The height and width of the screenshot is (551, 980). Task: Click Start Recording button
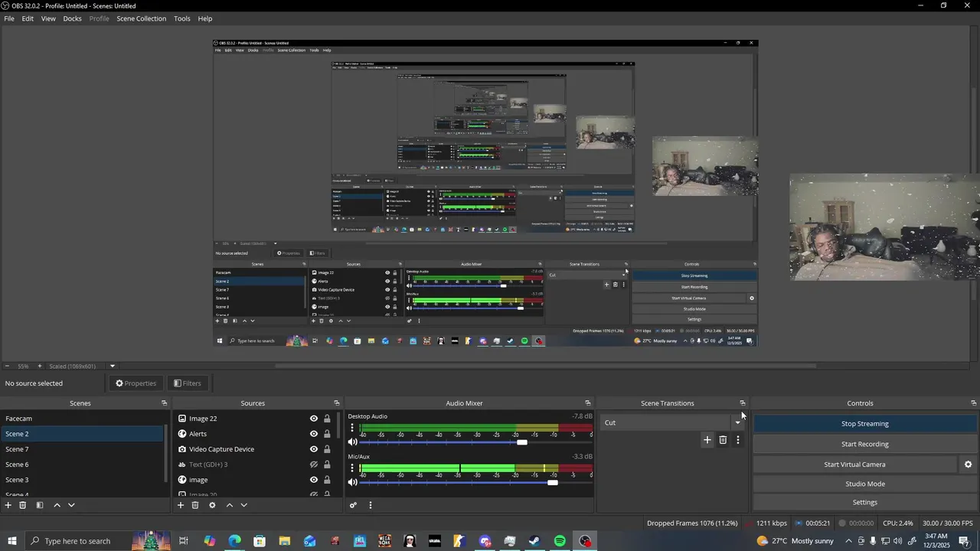[x=865, y=444]
